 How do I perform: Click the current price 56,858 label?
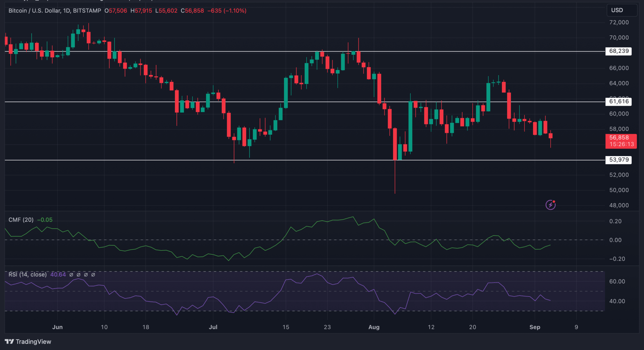pos(619,138)
